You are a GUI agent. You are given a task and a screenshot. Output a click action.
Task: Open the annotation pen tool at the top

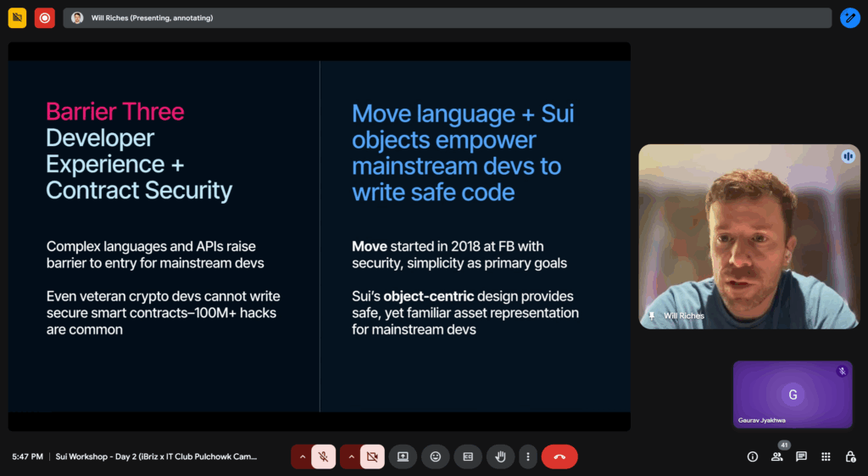click(849, 18)
